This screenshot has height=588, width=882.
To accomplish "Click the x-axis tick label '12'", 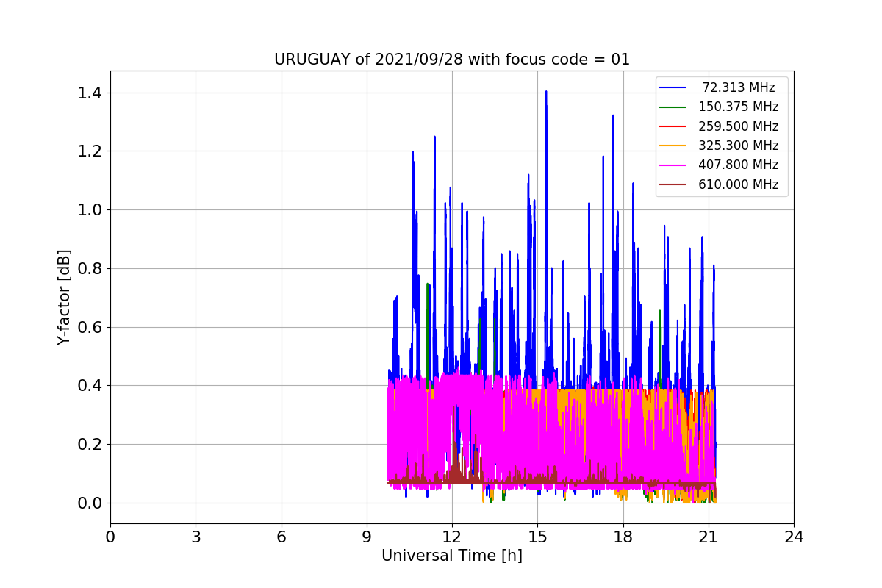I will pyautogui.click(x=452, y=537).
